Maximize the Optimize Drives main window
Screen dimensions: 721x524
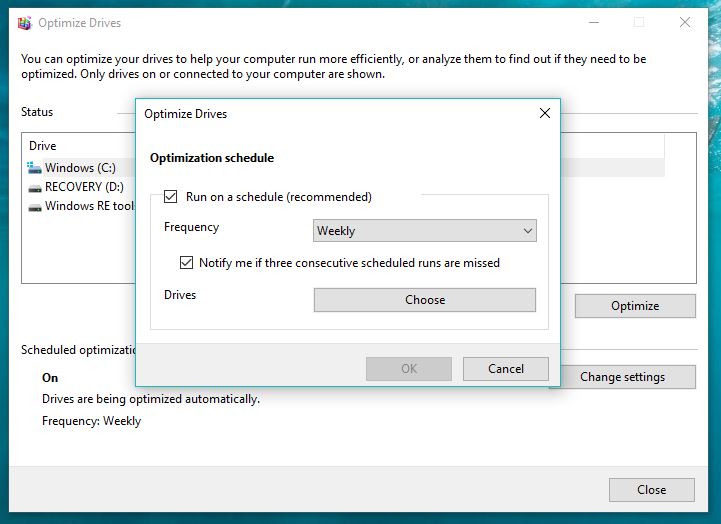click(x=639, y=22)
